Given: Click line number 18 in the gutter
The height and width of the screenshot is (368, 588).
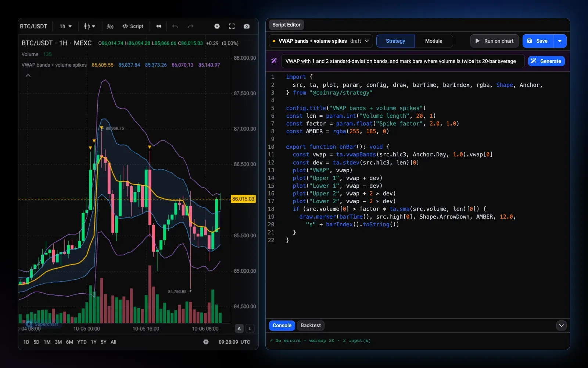Looking at the screenshot, I should pos(271,209).
